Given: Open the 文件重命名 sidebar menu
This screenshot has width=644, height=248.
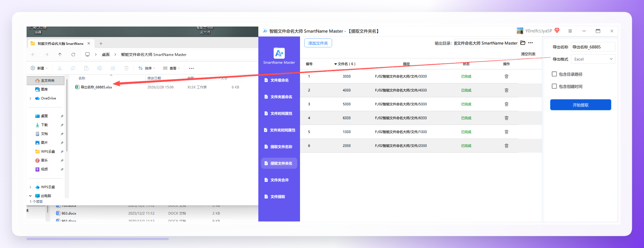Looking at the screenshot, I should (279, 80).
